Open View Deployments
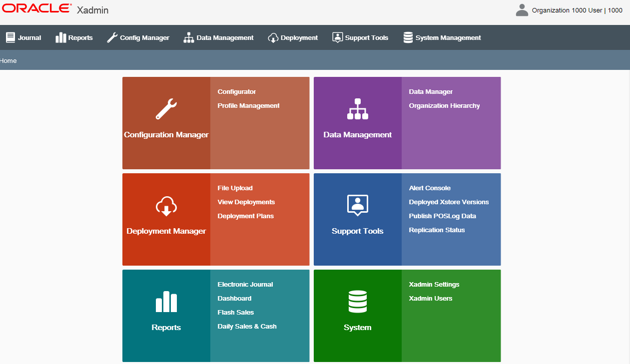 246,202
